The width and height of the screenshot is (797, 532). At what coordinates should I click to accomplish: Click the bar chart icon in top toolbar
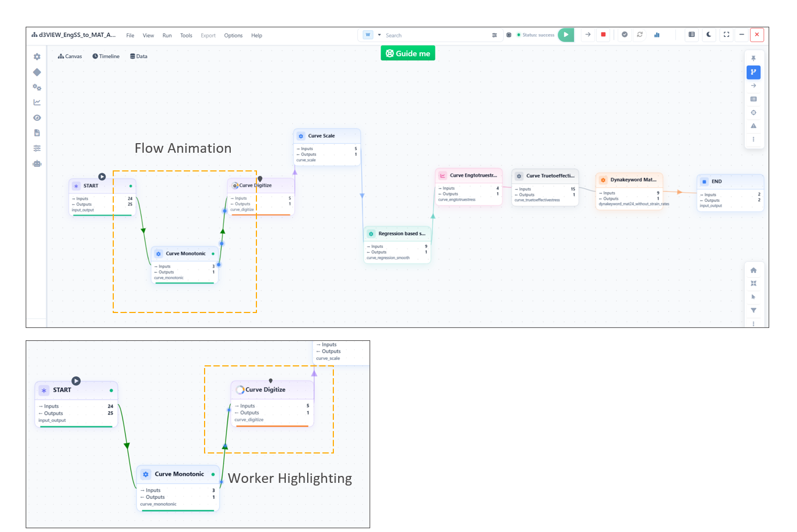tap(657, 35)
